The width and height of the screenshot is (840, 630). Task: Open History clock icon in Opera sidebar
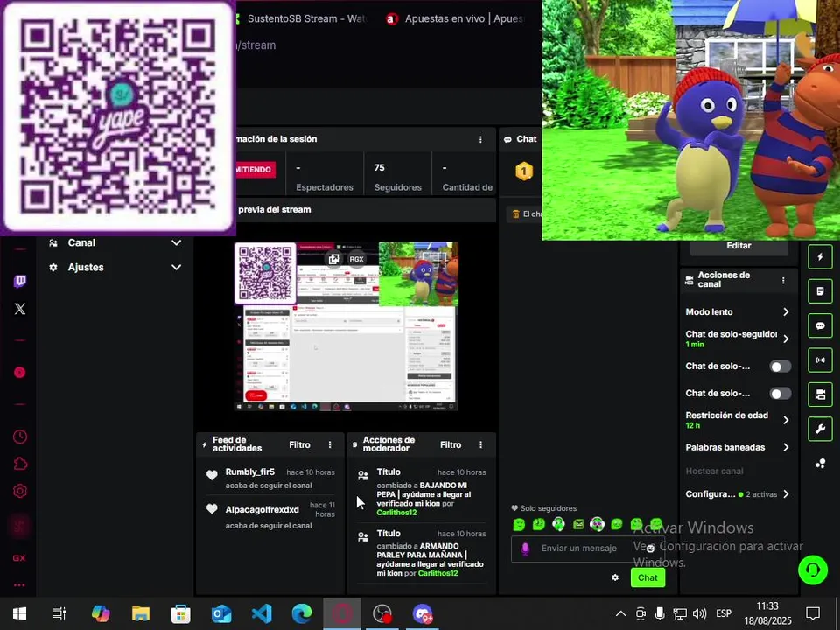pos(20,437)
